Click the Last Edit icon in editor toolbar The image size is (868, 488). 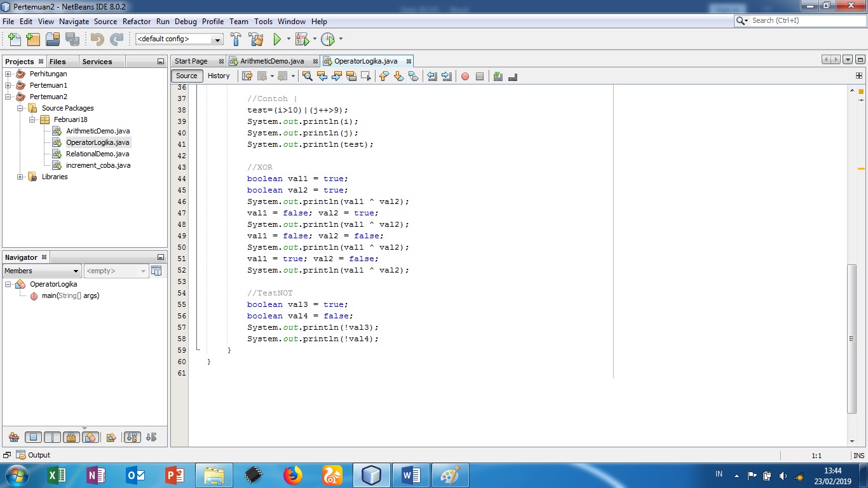click(x=247, y=76)
